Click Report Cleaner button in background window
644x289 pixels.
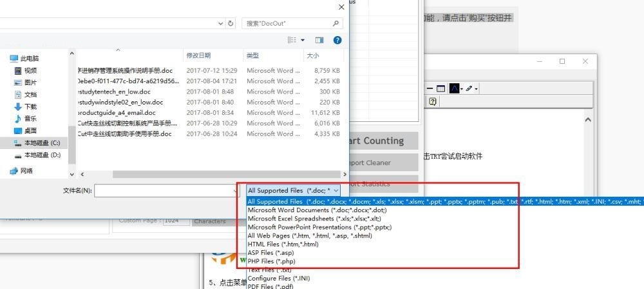point(384,163)
